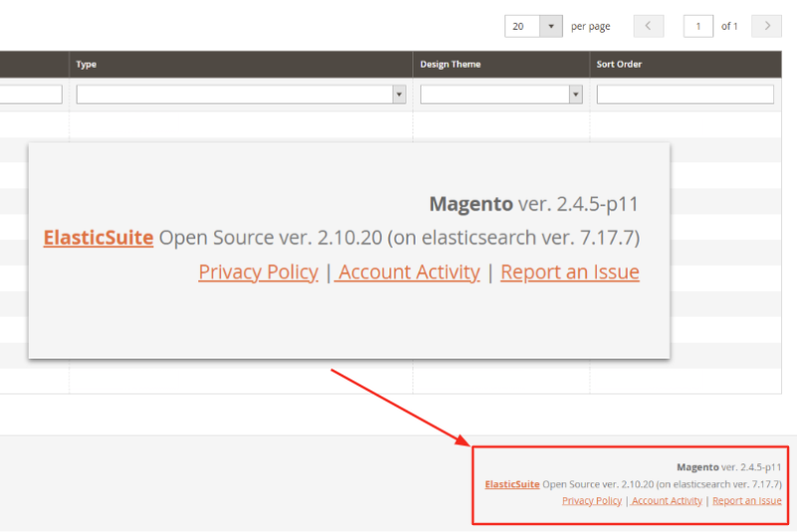
Task: Click the 'of 1' page count text
Action: coord(729,27)
